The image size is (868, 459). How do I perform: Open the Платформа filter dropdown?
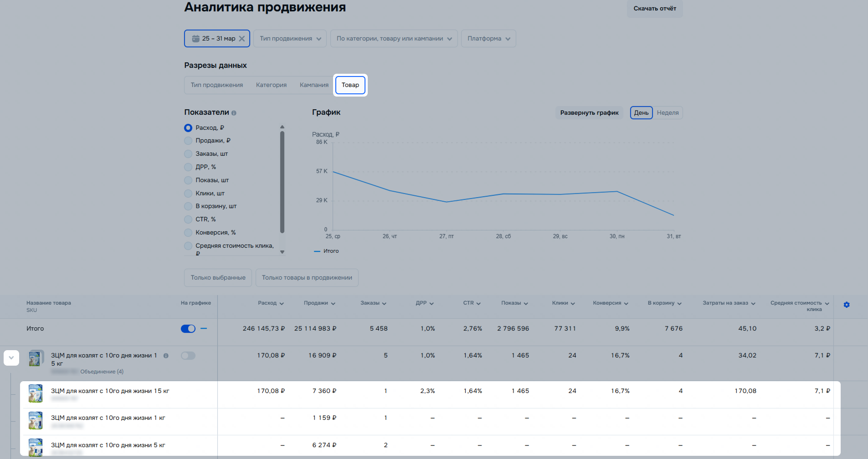pyautogui.click(x=488, y=39)
